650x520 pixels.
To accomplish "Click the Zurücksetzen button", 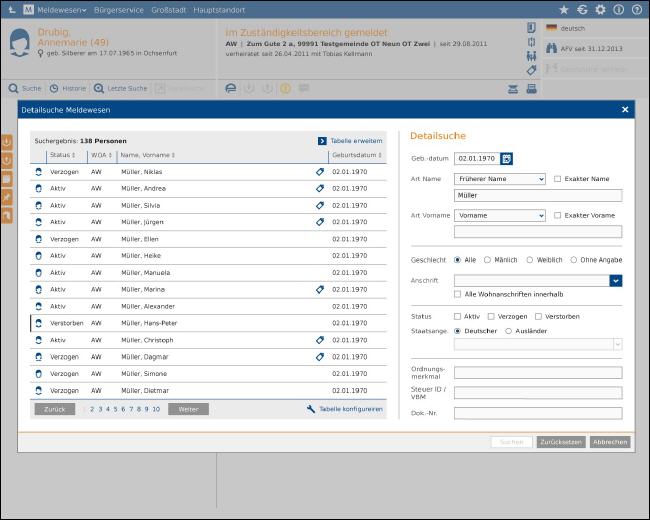I will tap(561, 442).
